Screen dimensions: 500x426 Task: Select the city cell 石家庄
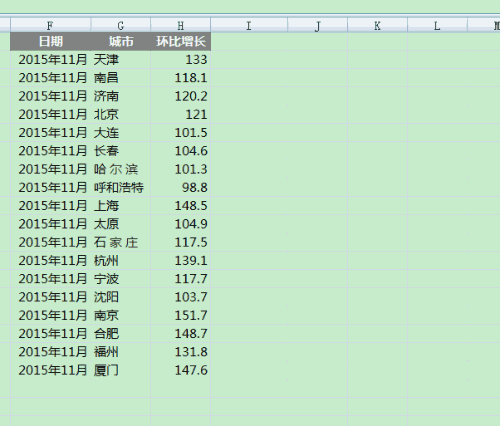(120, 242)
